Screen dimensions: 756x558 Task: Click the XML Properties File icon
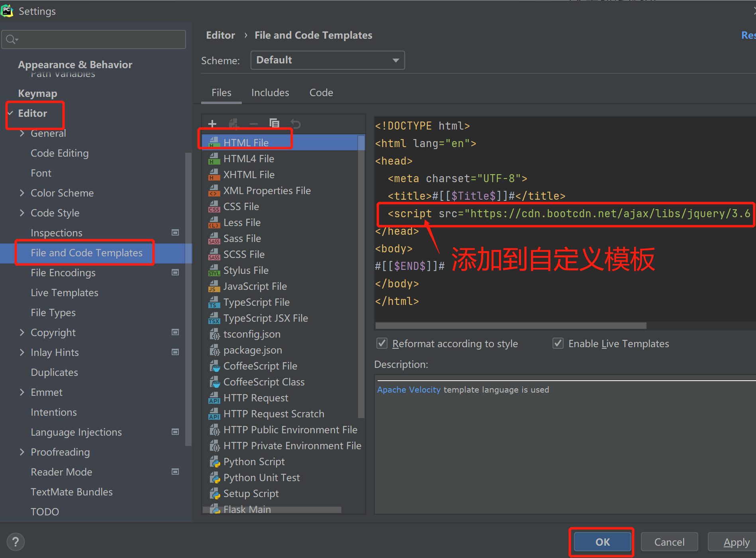(214, 191)
